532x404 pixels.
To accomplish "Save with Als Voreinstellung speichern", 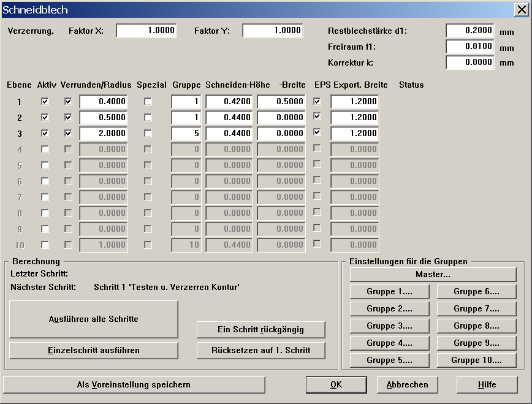I will (x=134, y=385).
